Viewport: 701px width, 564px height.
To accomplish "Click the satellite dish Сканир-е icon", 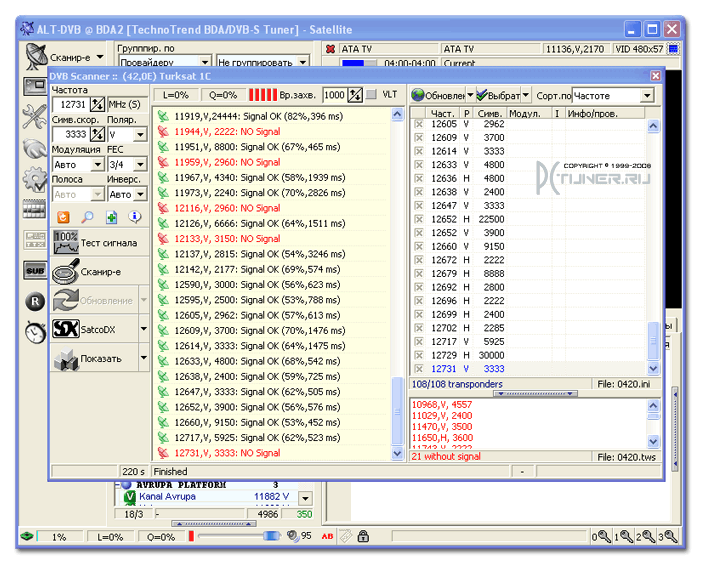I will tap(36, 57).
